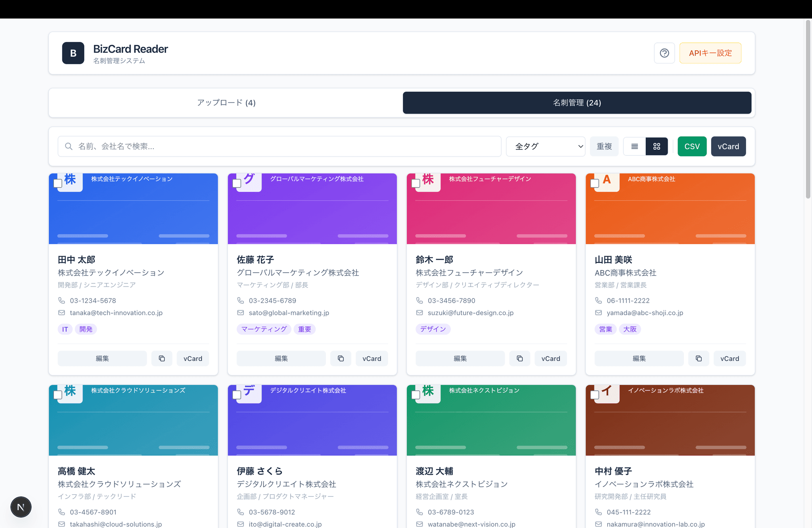Open the Next.js dev tools badge

(x=21, y=507)
